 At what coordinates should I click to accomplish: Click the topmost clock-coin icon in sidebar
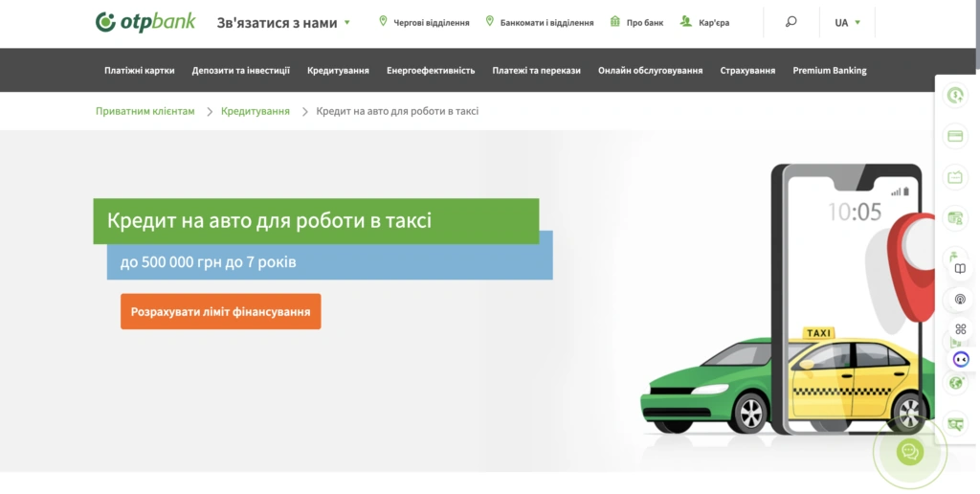(955, 95)
